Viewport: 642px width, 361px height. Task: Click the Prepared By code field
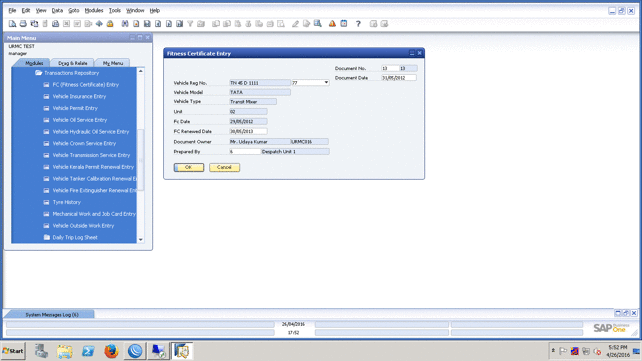click(x=244, y=151)
